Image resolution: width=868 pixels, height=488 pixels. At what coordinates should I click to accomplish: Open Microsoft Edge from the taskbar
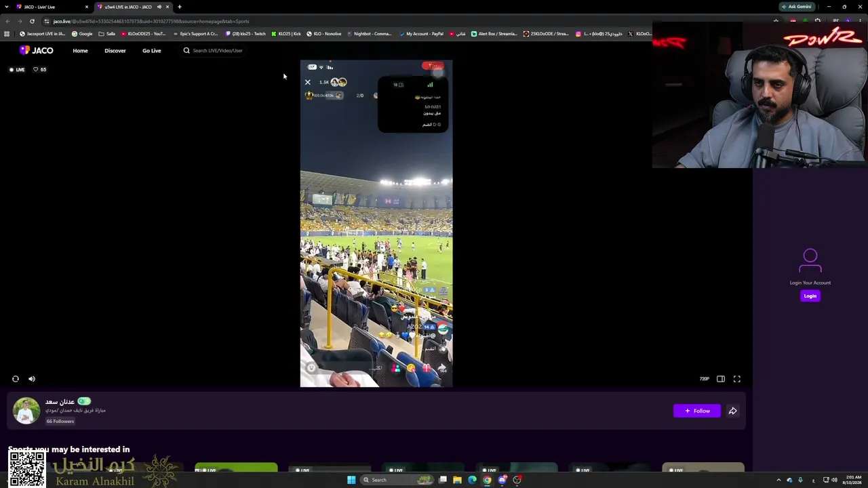click(472, 480)
